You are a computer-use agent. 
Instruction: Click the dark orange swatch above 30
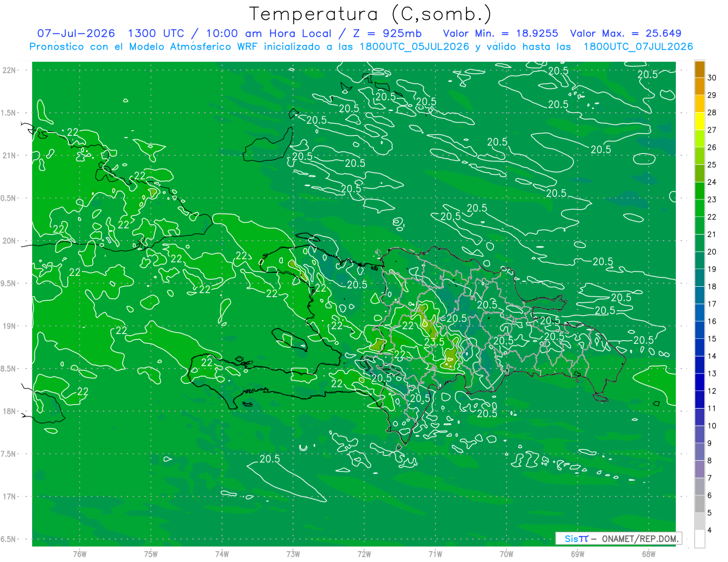click(699, 69)
